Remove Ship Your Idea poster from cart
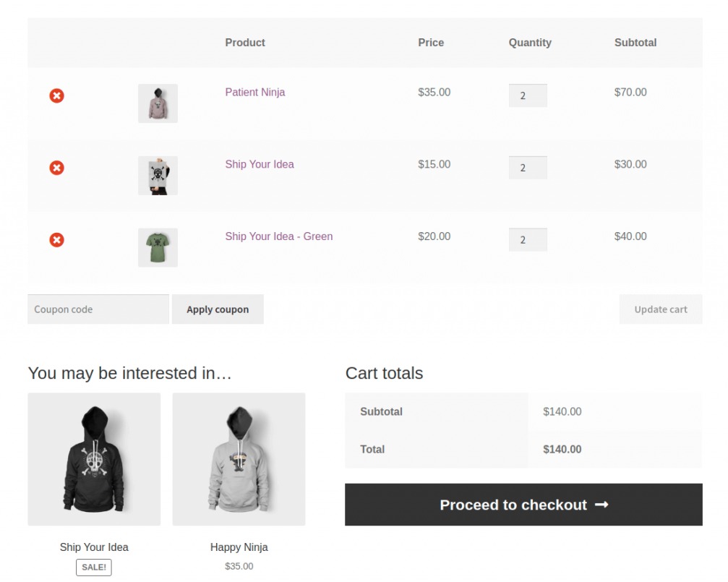Screen dimensions: 728x582 [56, 168]
